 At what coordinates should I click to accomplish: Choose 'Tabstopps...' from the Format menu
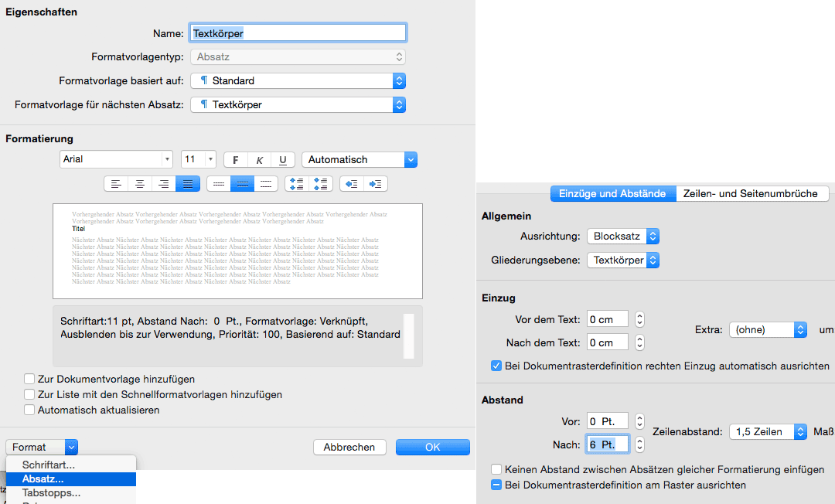51,492
